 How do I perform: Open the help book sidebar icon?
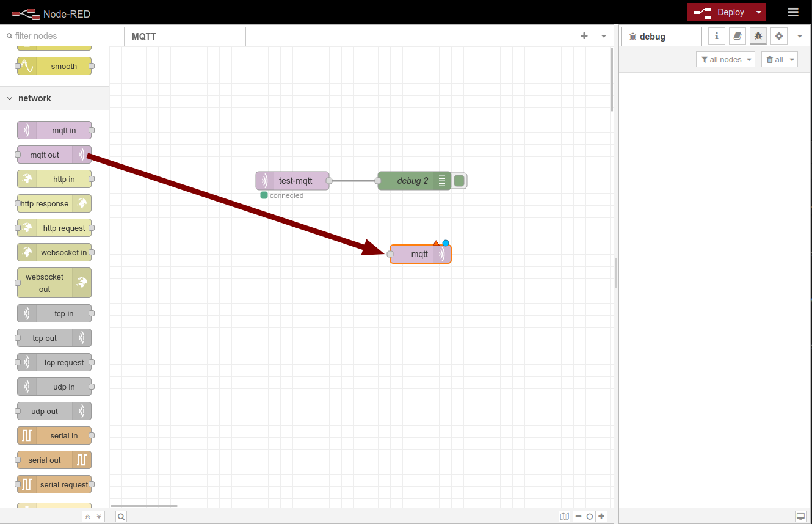[738, 36]
